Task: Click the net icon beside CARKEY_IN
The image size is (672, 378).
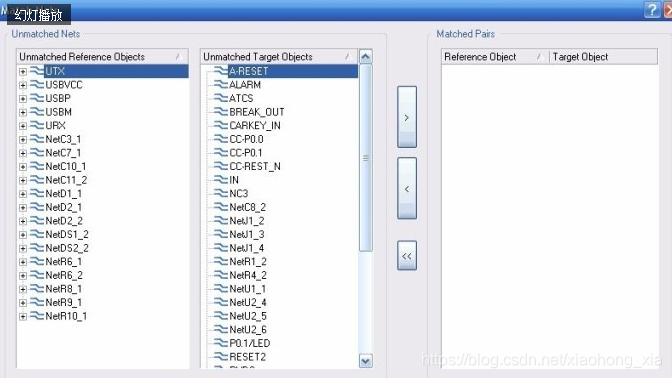Action: click(221, 125)
